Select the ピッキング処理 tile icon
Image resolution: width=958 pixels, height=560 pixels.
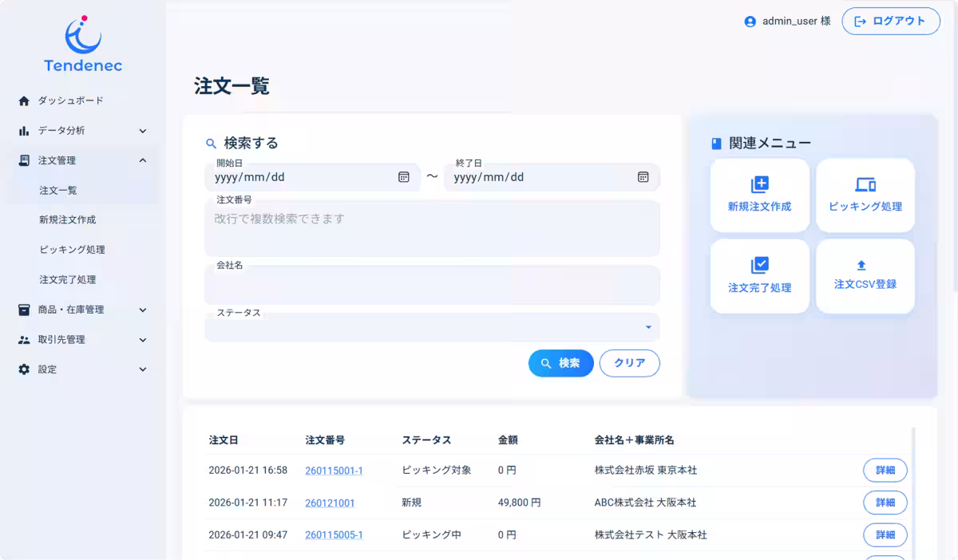click(865, 184)
